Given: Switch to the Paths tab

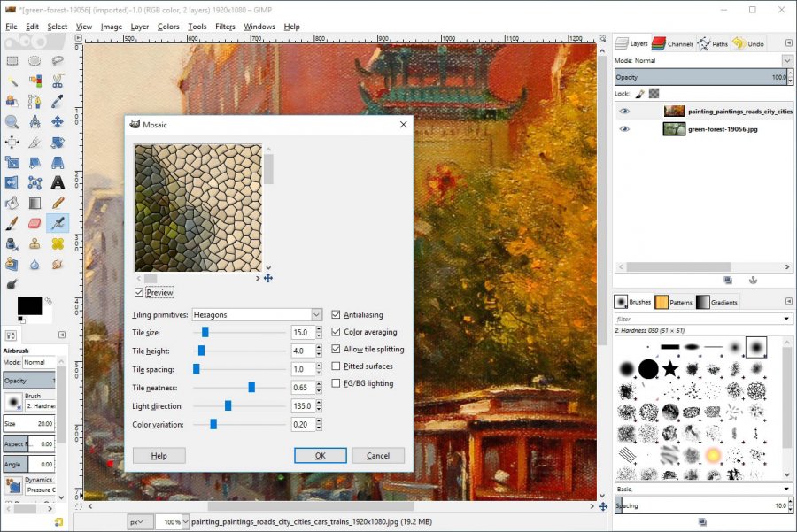Looking at the screenshot, I should pos(713,44).
